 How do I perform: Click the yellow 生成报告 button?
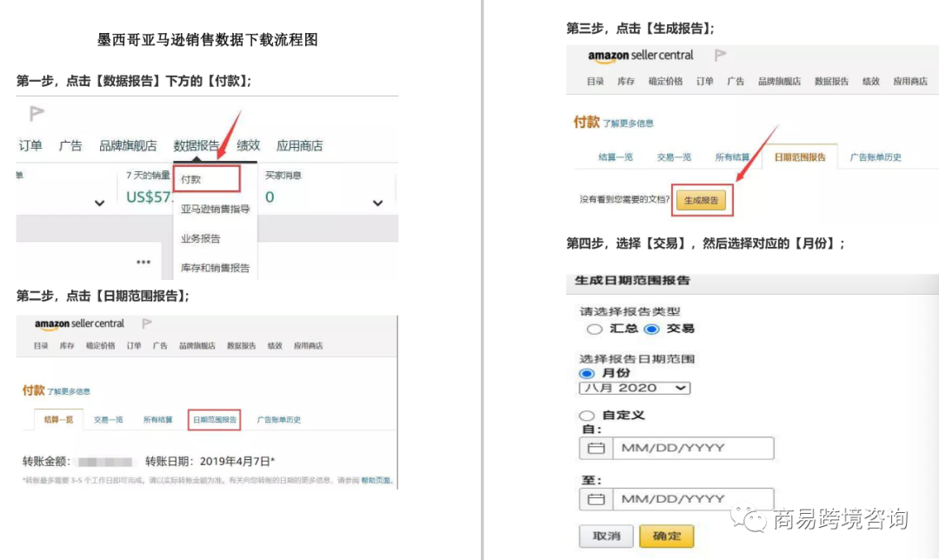click(x=702, y=201)
